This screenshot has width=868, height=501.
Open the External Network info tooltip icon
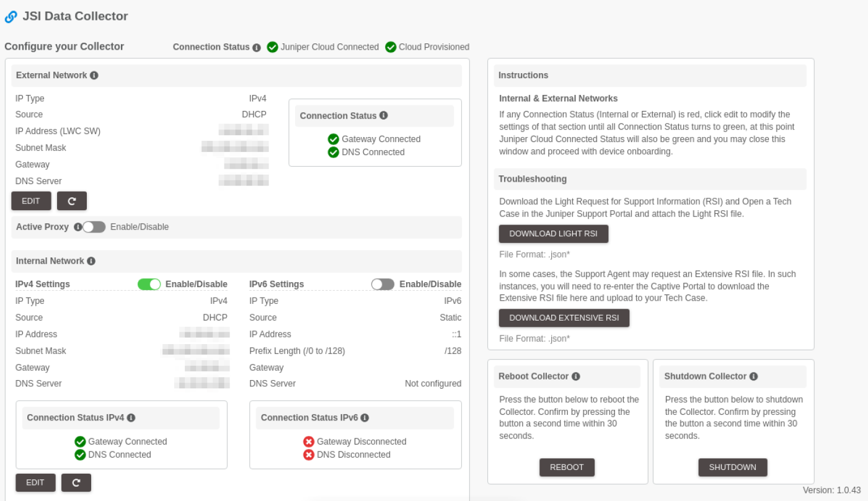click(x=94, y=75)
